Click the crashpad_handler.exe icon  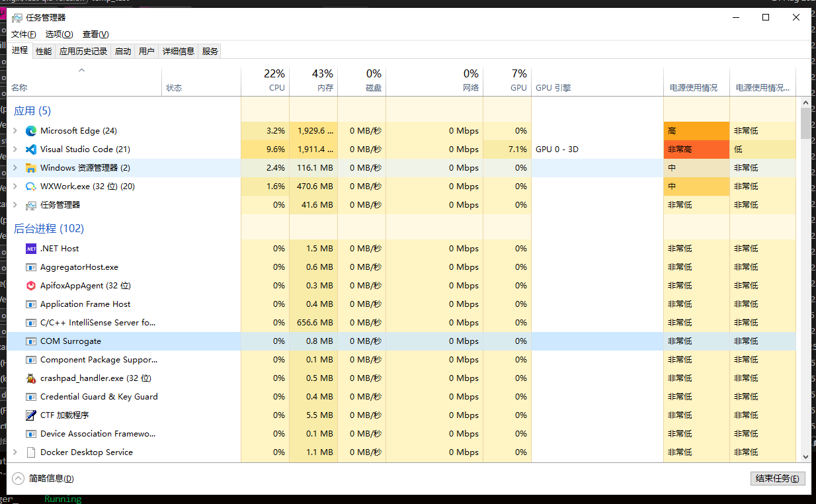click(30, 378)
